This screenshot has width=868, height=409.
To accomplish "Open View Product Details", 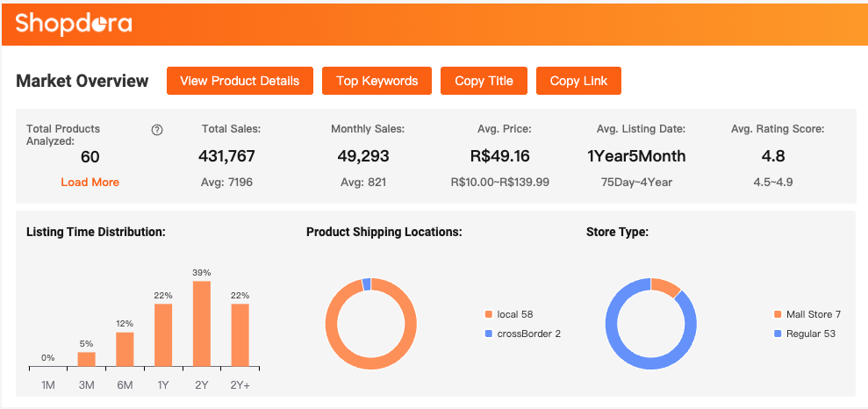I will tap(240, 81).
